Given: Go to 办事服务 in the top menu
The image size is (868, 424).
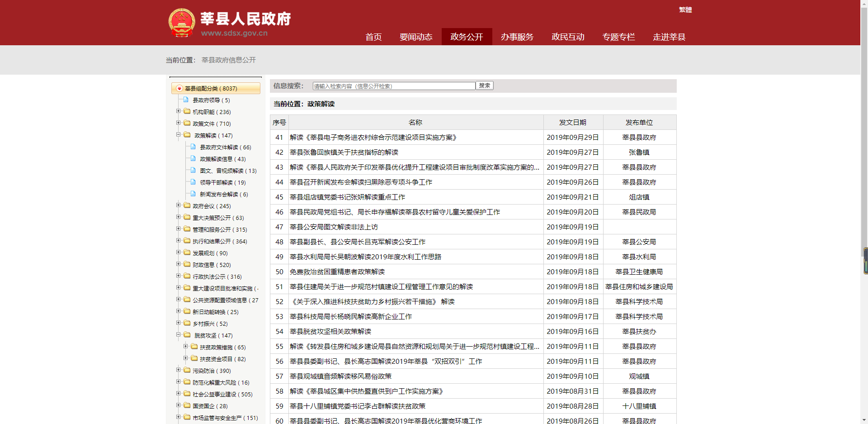Looking at the screenshot, I should [x=517, y=37].
